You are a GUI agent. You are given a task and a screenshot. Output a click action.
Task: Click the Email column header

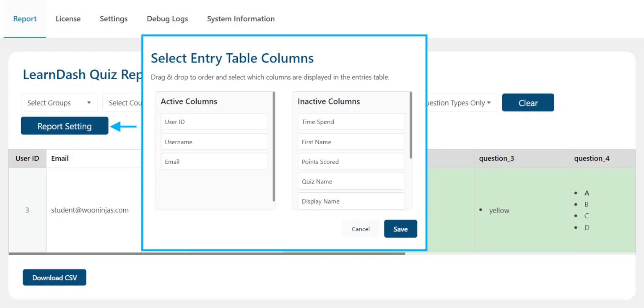click(x=60, y=158)
